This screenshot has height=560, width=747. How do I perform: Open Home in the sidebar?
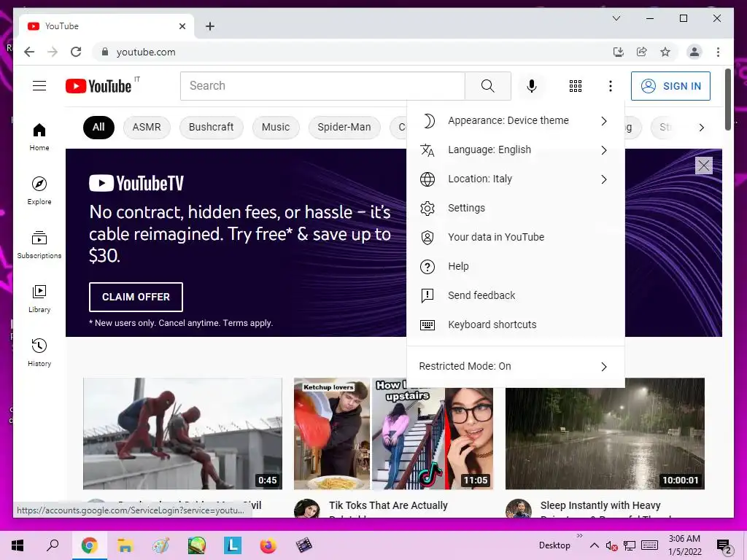(39, 137)
